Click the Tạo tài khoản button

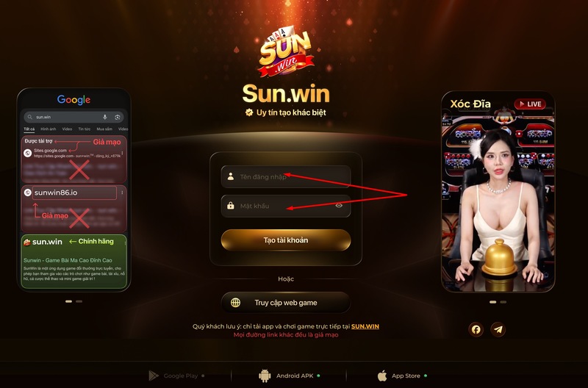[286, 240]
